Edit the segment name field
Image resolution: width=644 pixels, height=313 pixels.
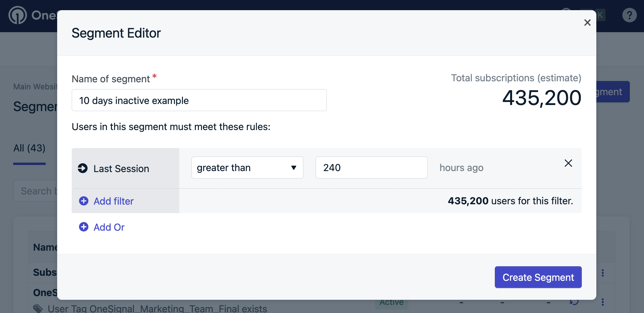click(199, 100)
